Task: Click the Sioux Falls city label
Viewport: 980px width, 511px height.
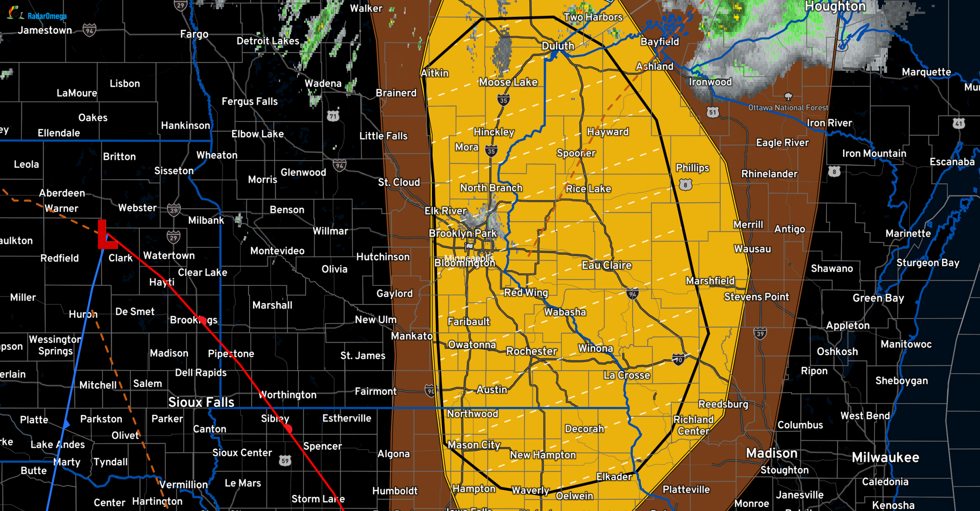Action: pos(201,402)
